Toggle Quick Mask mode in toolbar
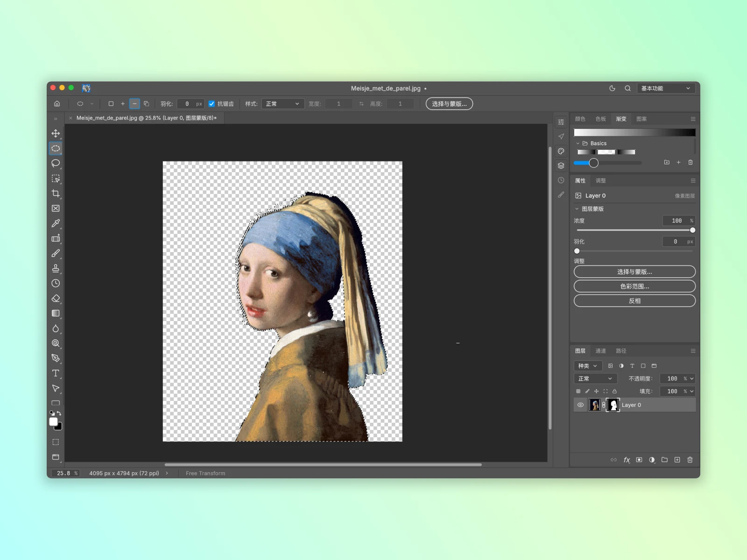The image size is (747, 560). pos(56,442)
